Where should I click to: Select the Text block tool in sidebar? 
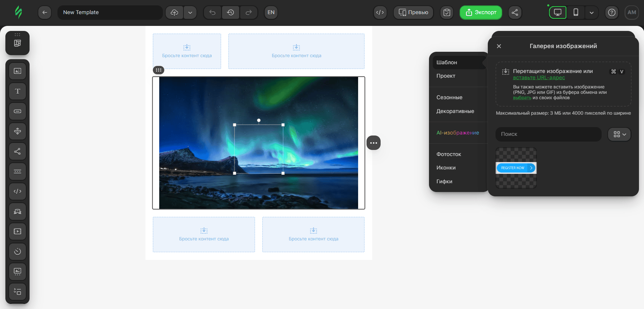click(17, 91)
